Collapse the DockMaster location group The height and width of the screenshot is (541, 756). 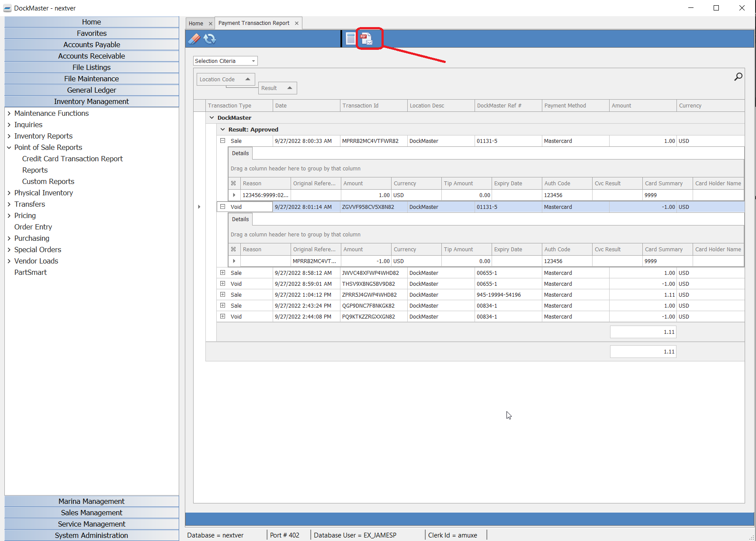click(x=212, y=118)
